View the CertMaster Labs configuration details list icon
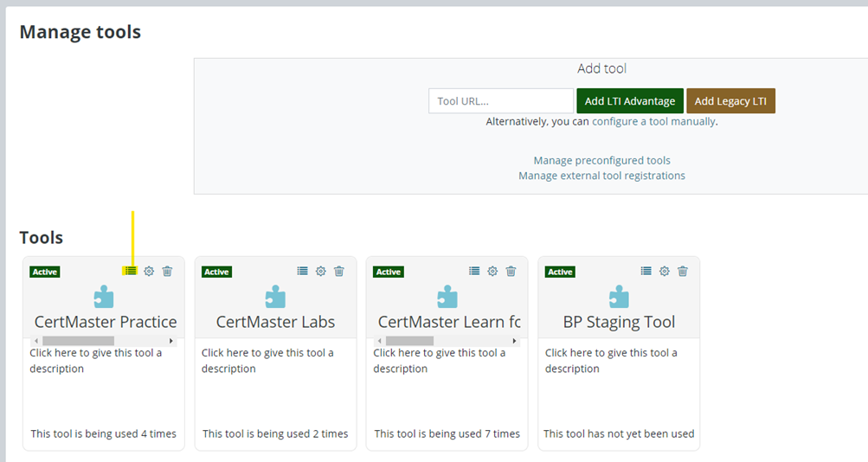The height and width of the screenshot is (462, 868). tap(302, 271)
